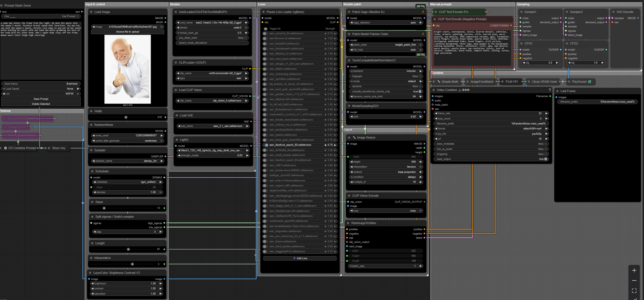Open the interpolation dropdown showing lanczos

[x=386, y=167]
